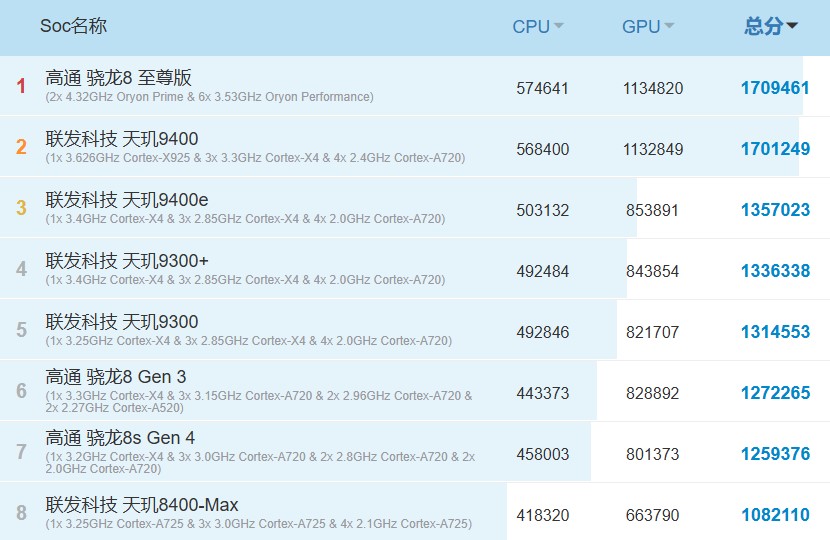Click total score 1336338

click(775, 271)
